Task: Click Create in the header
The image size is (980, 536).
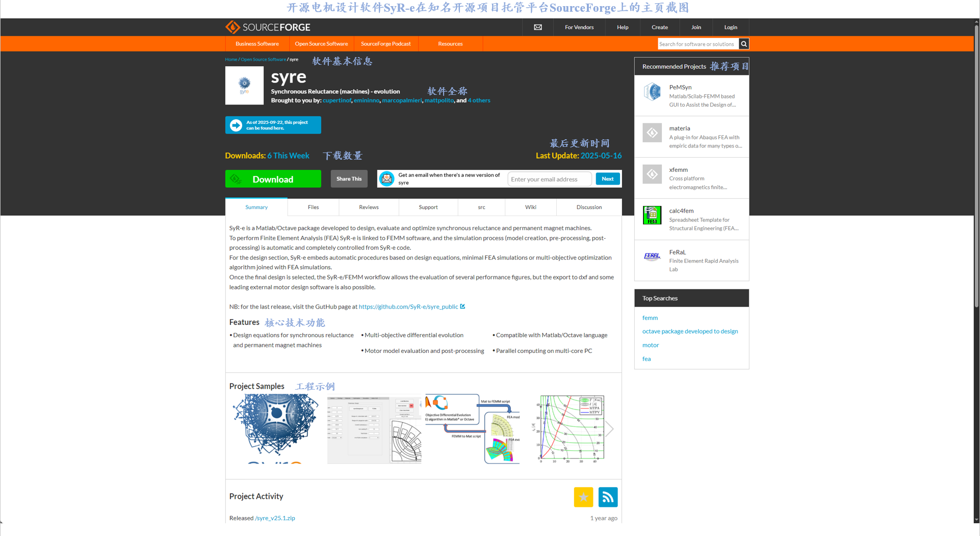Action: (659, 27)
